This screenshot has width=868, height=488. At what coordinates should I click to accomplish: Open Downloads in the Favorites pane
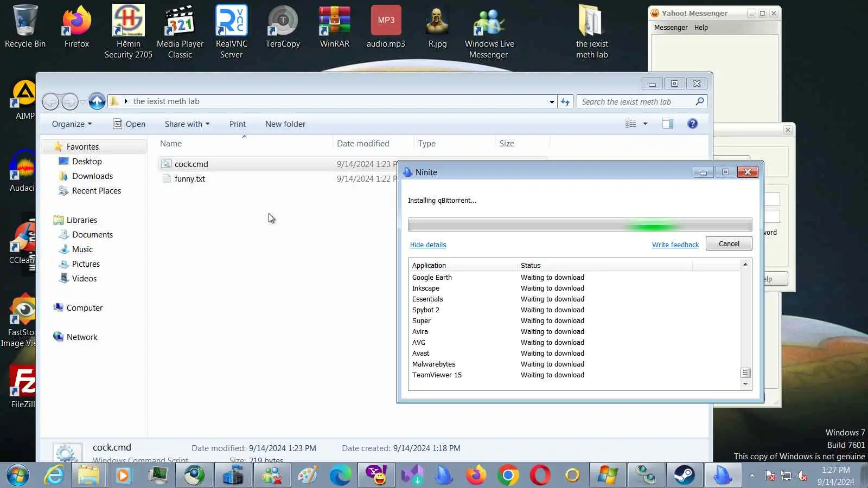[92, 176]
